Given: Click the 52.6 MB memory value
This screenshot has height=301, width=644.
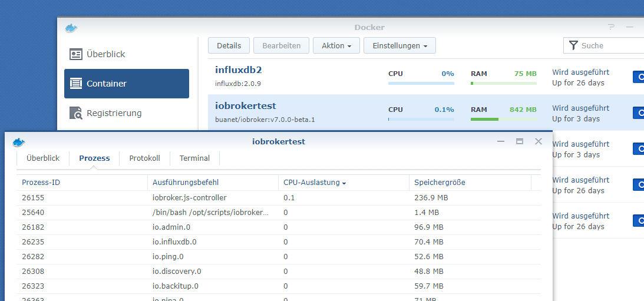Looking at the screenshot, I should [x=429, y=257].
